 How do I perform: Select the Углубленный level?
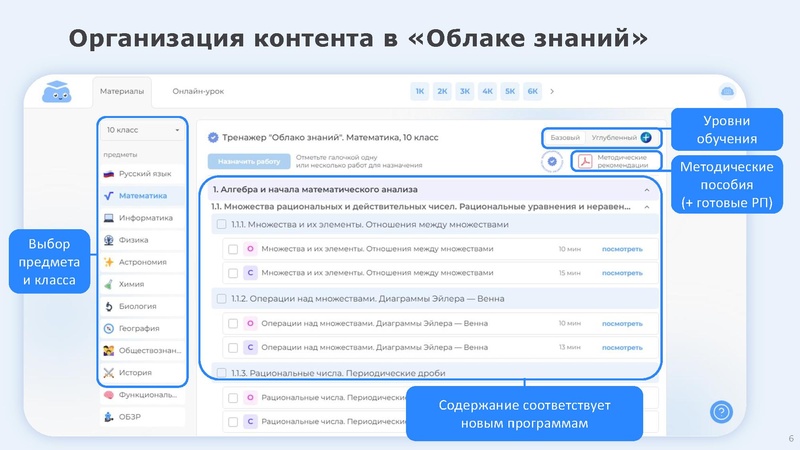click(614, 138)
